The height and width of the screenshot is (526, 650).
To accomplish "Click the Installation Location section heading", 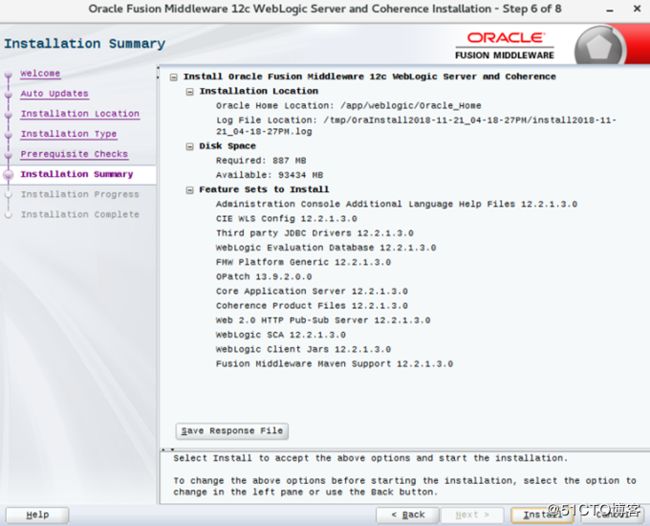I will [259, 91].
